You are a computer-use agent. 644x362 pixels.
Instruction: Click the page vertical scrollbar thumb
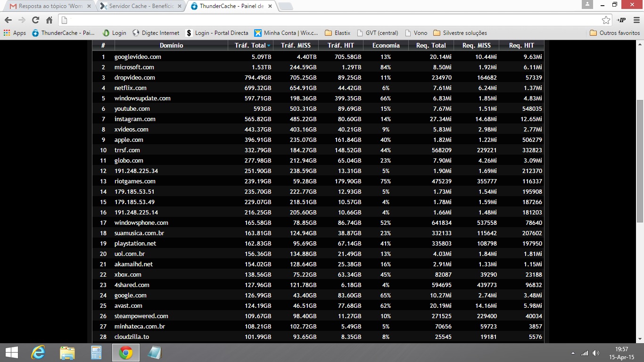click(640, 161)
